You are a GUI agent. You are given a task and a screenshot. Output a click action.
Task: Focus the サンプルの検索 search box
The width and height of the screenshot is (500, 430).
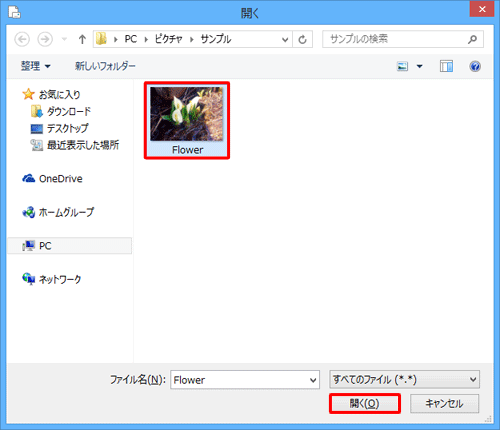coord(403,39)
